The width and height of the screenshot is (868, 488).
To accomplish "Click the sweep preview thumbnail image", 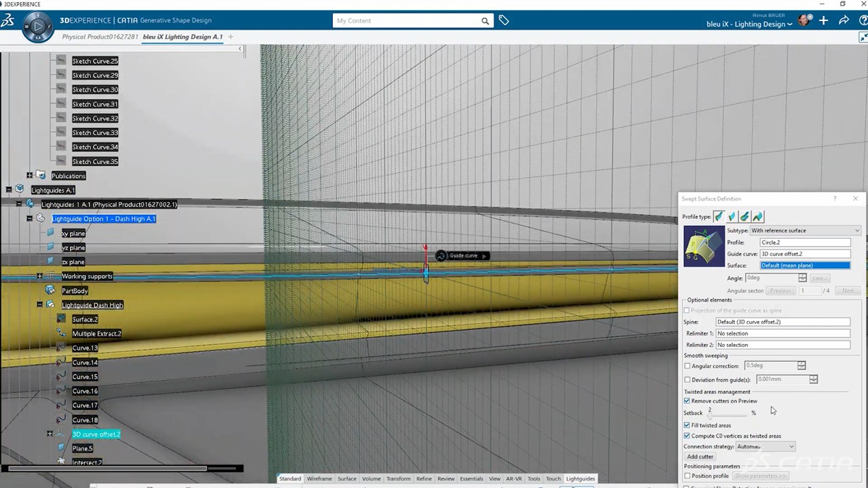I will tap(704, 246).
